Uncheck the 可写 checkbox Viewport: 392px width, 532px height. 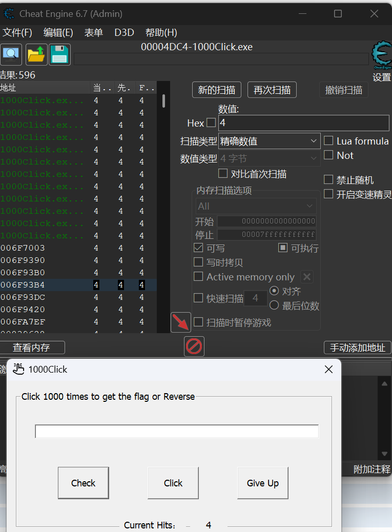(198, 248)
